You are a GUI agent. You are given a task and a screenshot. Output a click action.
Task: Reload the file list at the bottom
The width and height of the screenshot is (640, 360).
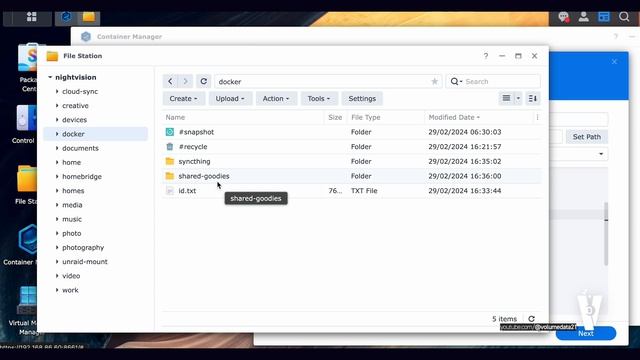click(x=531, y=319)
